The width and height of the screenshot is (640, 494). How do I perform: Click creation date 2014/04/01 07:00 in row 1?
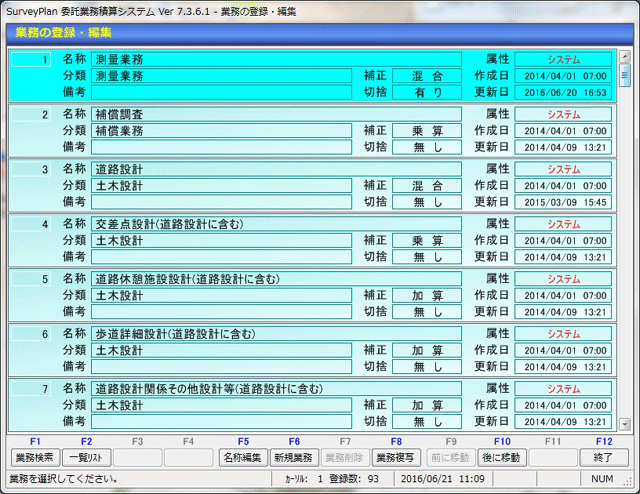pyautogui.click(x=563, y=76)
